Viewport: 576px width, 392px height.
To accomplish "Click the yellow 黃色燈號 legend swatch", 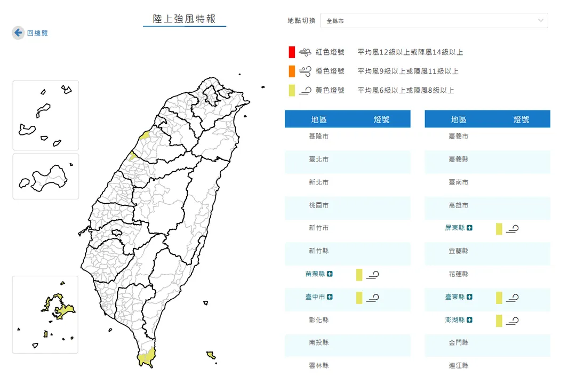I will pos(292,90).
